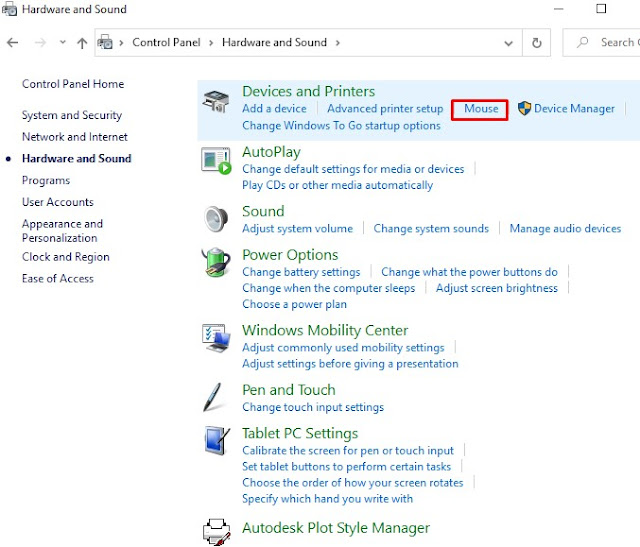This screenshot has width=640, height=547.
Task: Maximize the Hardware and Sound window
Action: [601, 9]
